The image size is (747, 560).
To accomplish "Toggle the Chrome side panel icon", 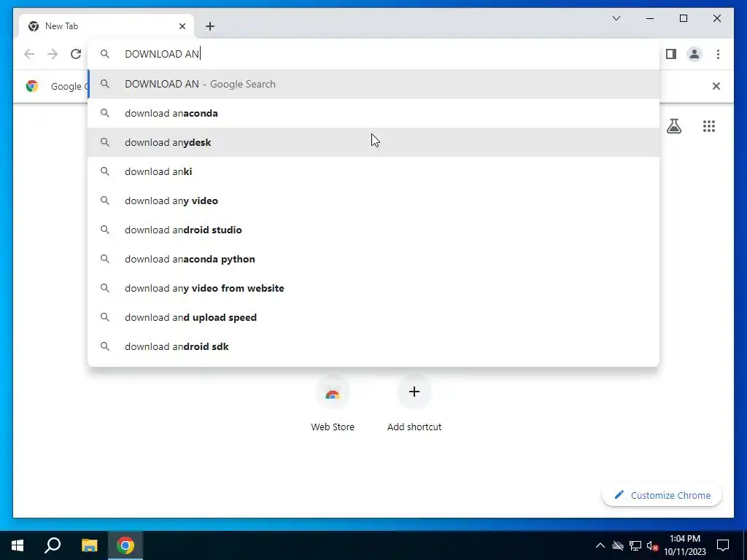I will 671,54.
